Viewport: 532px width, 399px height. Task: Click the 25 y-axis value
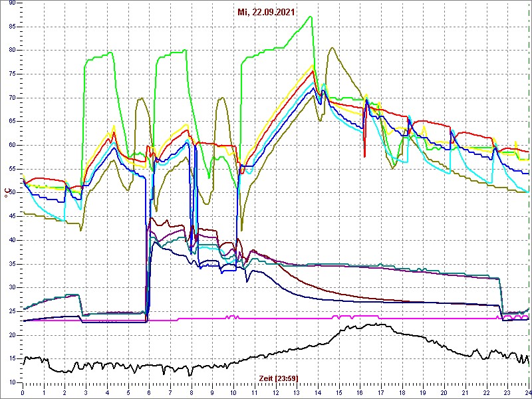click(x=11, y=311)
